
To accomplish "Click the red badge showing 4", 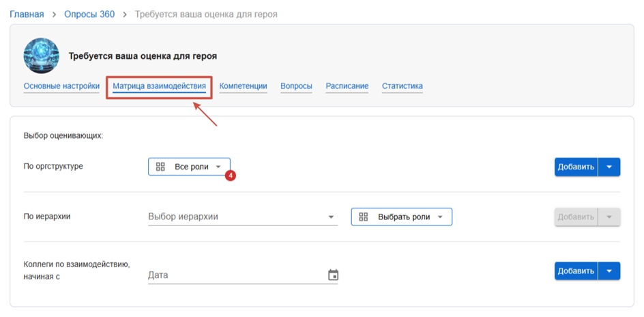I will pos(231,176).
